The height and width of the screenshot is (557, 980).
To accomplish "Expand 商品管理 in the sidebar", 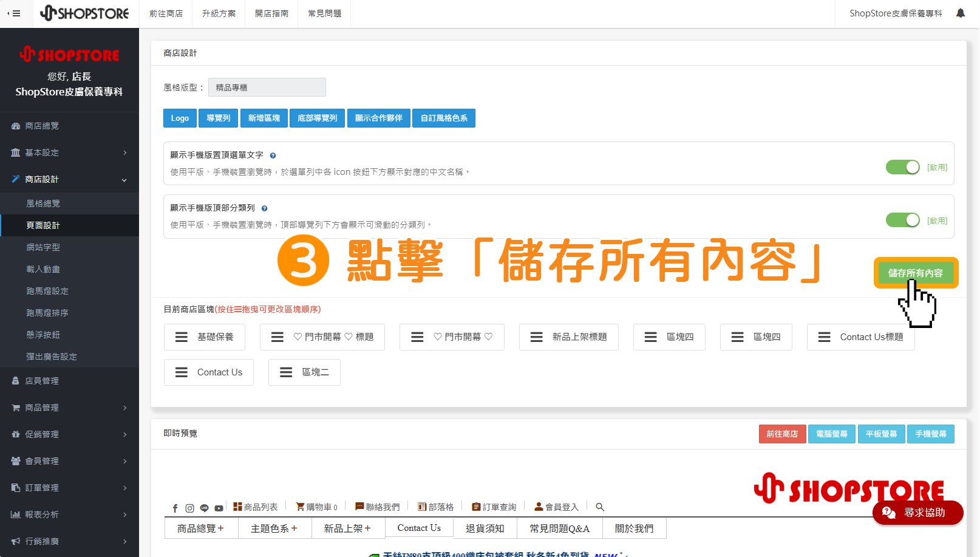I will point(69,408).
